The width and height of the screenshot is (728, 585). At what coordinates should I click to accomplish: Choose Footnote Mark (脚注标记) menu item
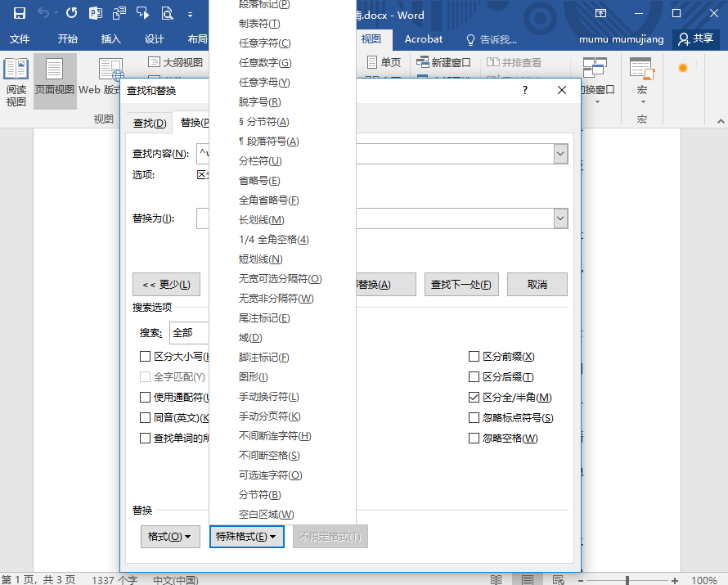[282, 358]
